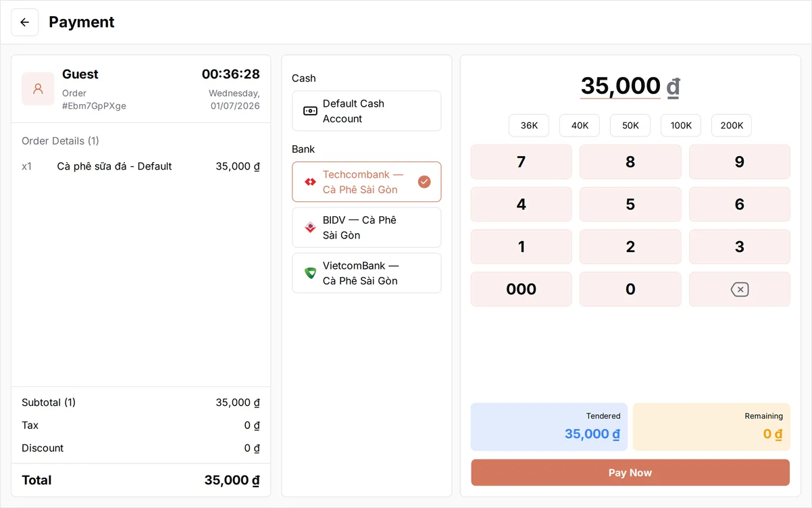Click the x1 quantity of order item
812x508 pixels.
pyautogui.click(x=27, y=166)
